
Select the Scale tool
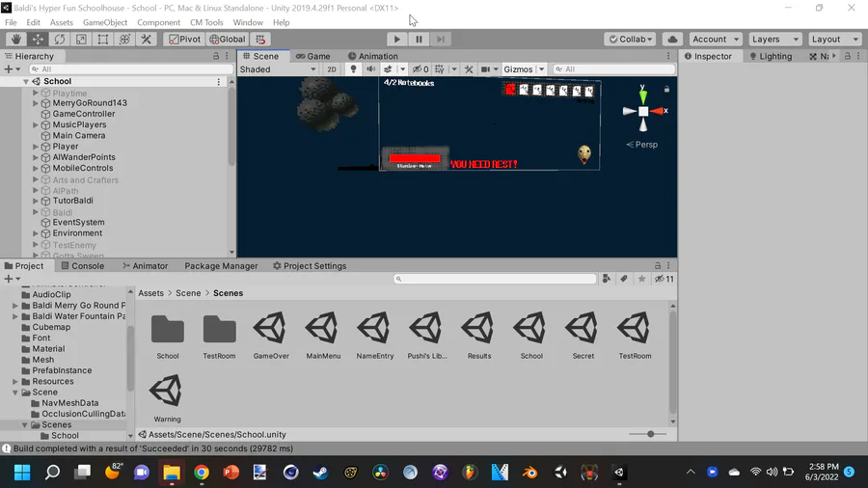pos(81,40)
